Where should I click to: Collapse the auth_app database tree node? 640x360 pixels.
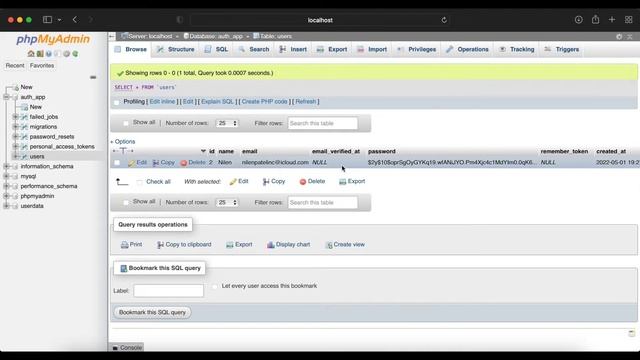[x=6, y=97]
